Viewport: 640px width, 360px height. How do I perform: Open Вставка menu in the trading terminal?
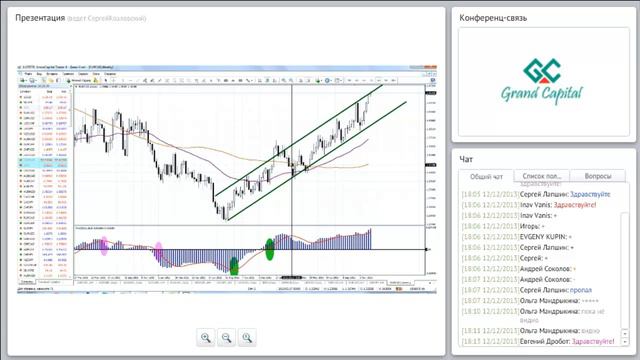pos(52,74)
